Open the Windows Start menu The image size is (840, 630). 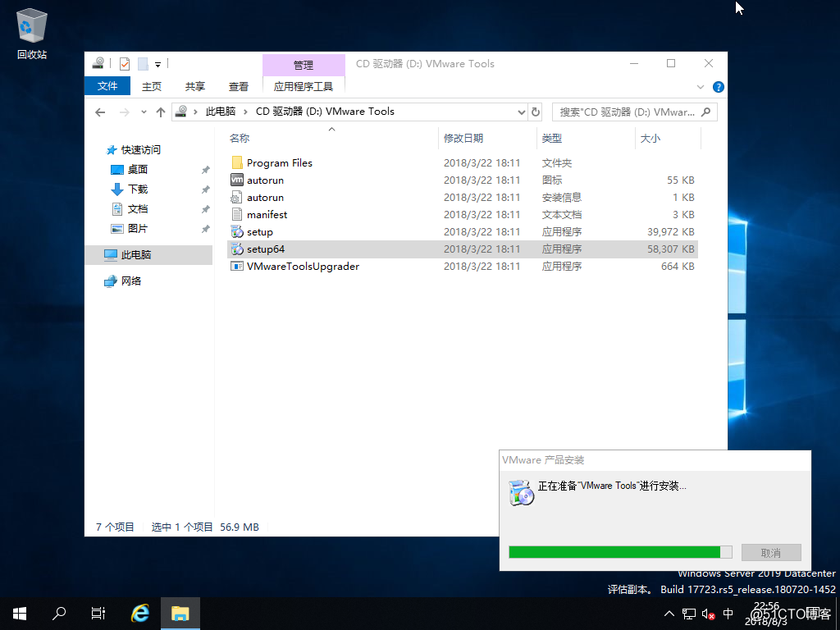(20, 614)
